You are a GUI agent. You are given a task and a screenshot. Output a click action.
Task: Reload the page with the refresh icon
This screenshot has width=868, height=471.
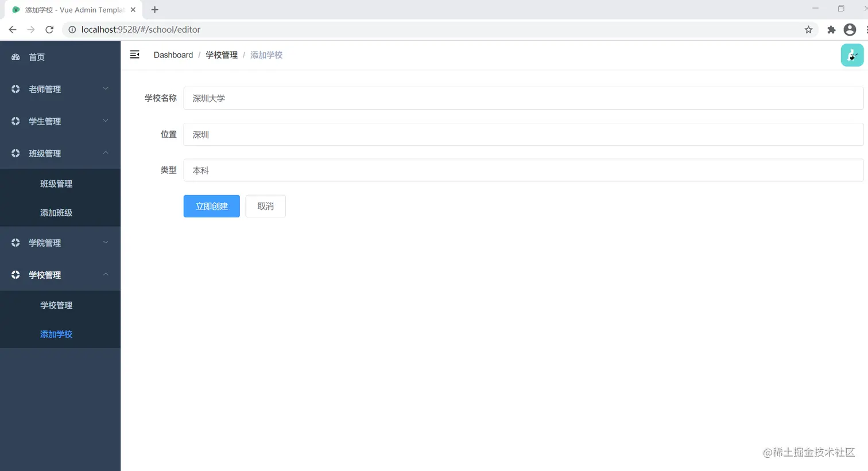[49, 29]
